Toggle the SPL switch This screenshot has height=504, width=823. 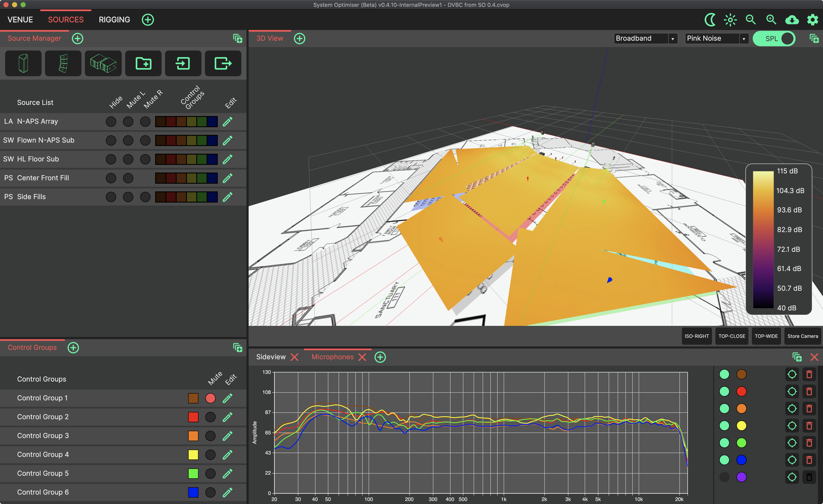[774, 39]
